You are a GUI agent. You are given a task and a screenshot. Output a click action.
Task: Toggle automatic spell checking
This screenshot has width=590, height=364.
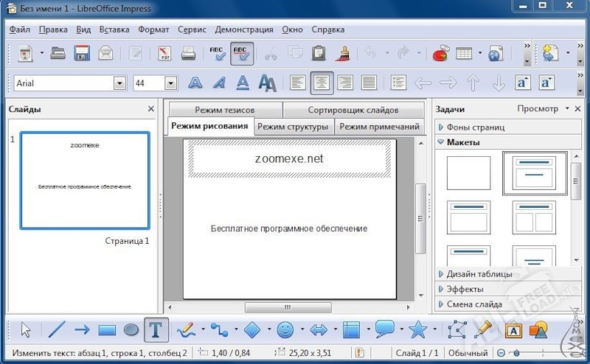[x=241, y=54]
